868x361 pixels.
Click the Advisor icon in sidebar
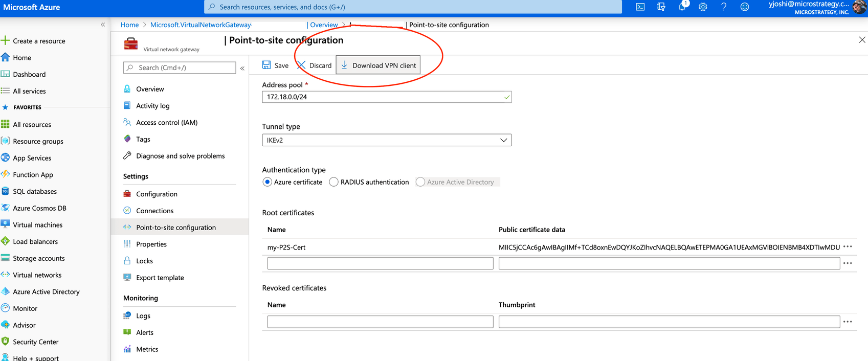point(6,325)
